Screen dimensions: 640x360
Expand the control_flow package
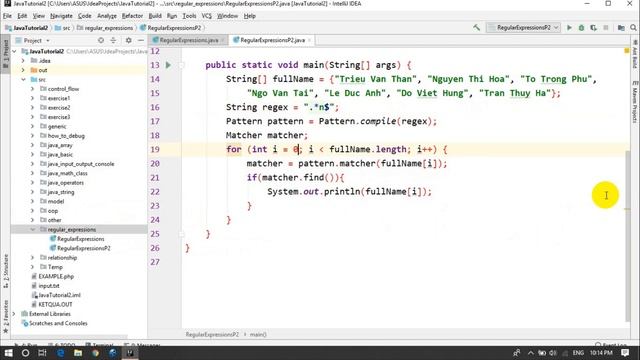tap(32, 89)
